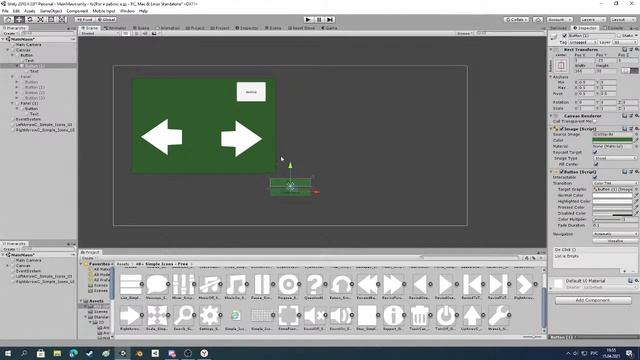The height and width of the screenshot is (360, 640).
Task: Toggle the Static checkbox in the Inspector
Action: point(619,36)
